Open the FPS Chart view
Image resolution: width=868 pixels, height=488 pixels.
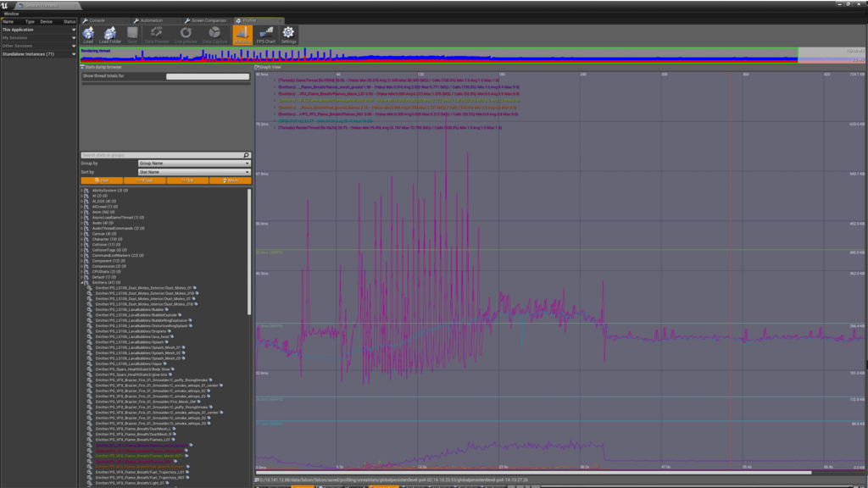(266, 34)
